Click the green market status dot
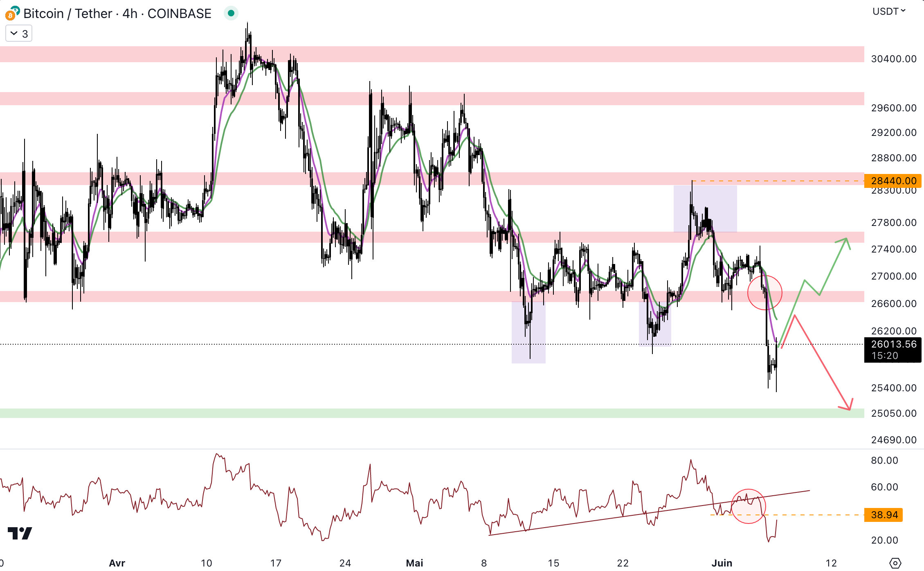 point(231,14)
